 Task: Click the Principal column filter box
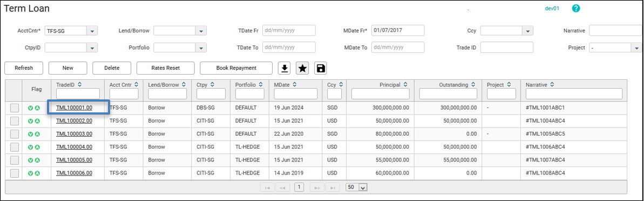click(381, 93)
